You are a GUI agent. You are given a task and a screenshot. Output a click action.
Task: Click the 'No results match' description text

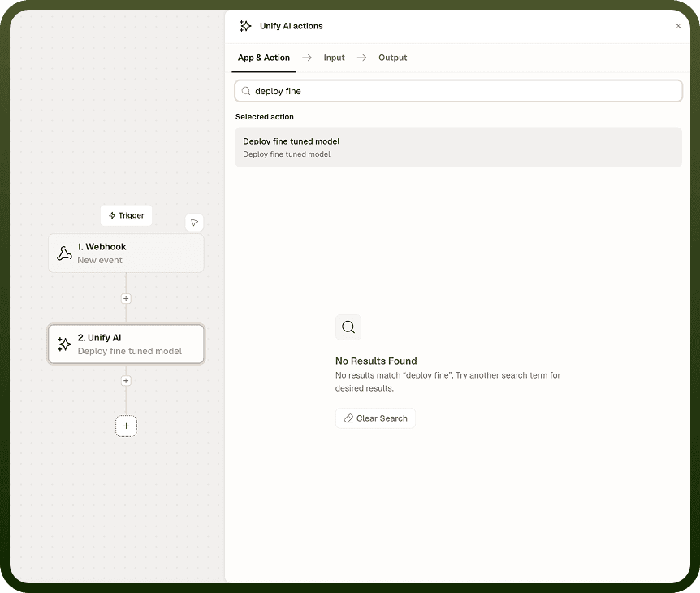(x=447, y=382)
